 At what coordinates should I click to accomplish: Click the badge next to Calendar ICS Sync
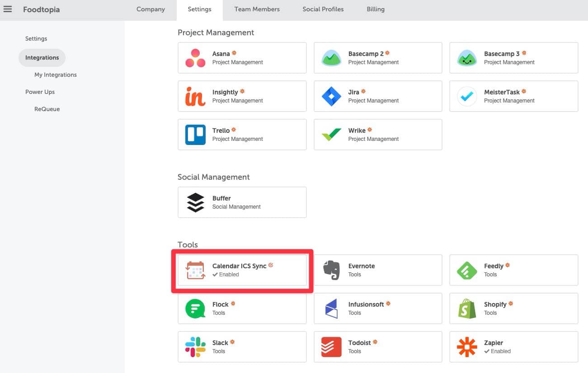pos(271,265)
